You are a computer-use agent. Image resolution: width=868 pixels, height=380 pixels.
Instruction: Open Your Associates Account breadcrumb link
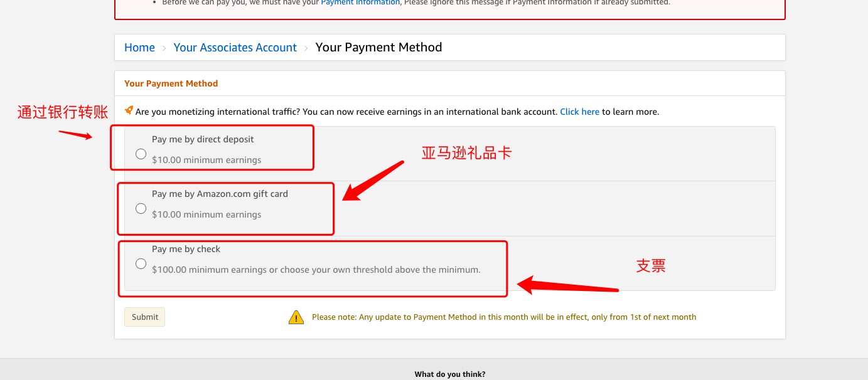click(x=235, y=48)
